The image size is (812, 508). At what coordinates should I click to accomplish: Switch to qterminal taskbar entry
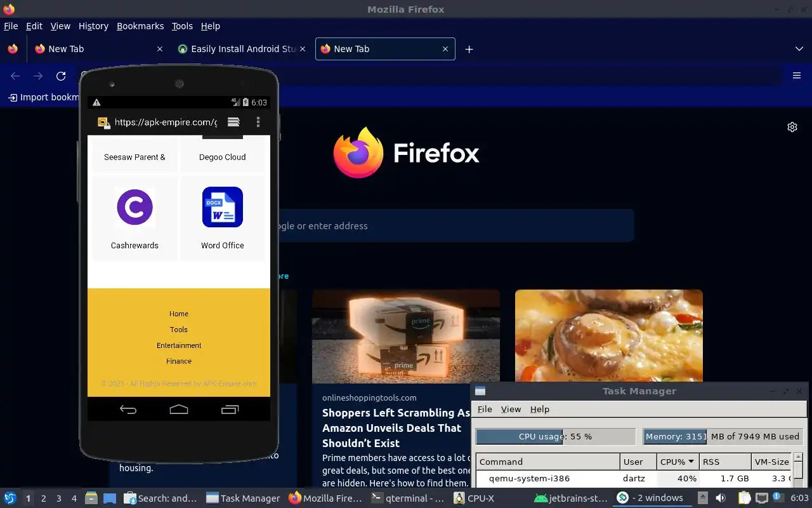coord(409,498)
